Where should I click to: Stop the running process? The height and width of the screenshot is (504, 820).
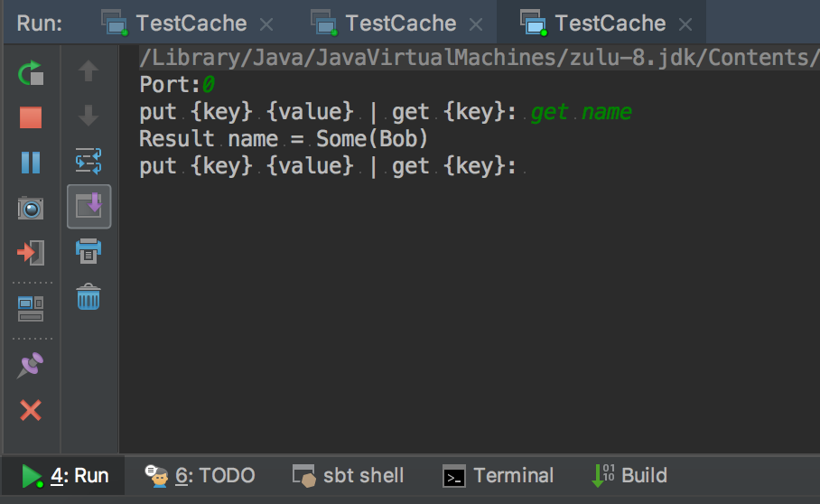[x=31, y=117]
